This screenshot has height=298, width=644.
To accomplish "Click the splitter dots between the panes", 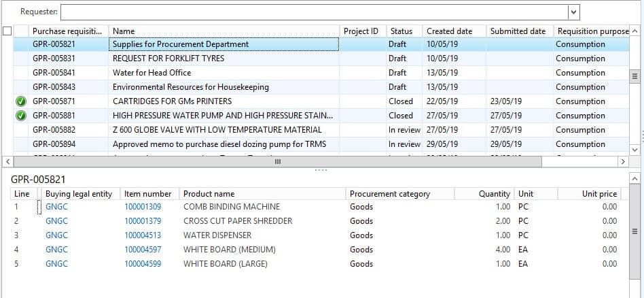I will 321,170.
